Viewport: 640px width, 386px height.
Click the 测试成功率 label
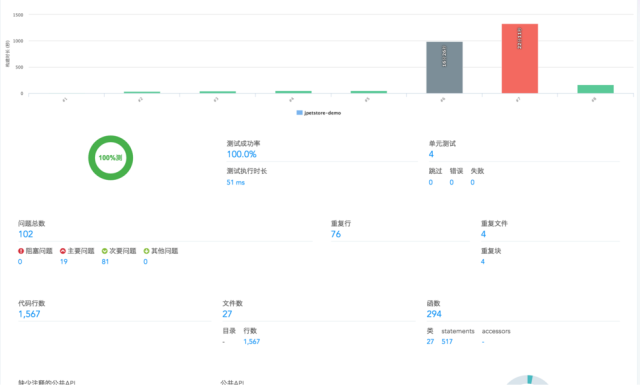(243, 144)
